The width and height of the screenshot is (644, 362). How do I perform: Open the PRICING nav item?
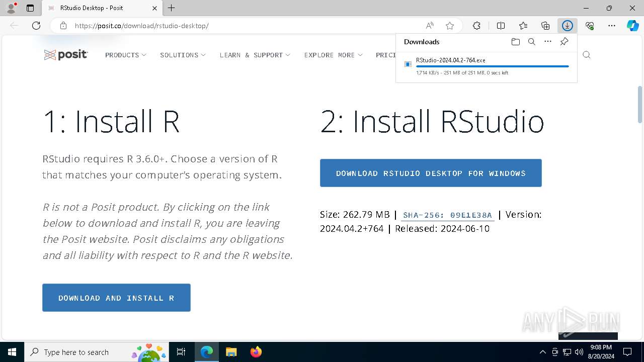click(x=385, y=55)
